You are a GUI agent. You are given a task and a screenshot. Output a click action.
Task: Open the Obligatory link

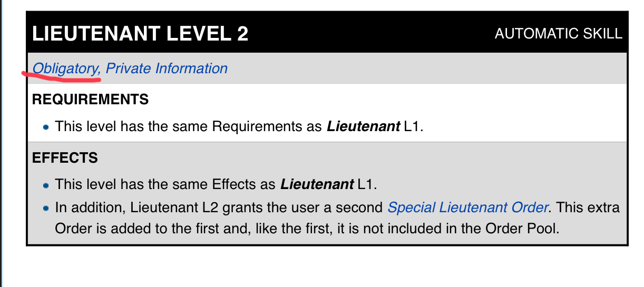(x=66, y=68)
